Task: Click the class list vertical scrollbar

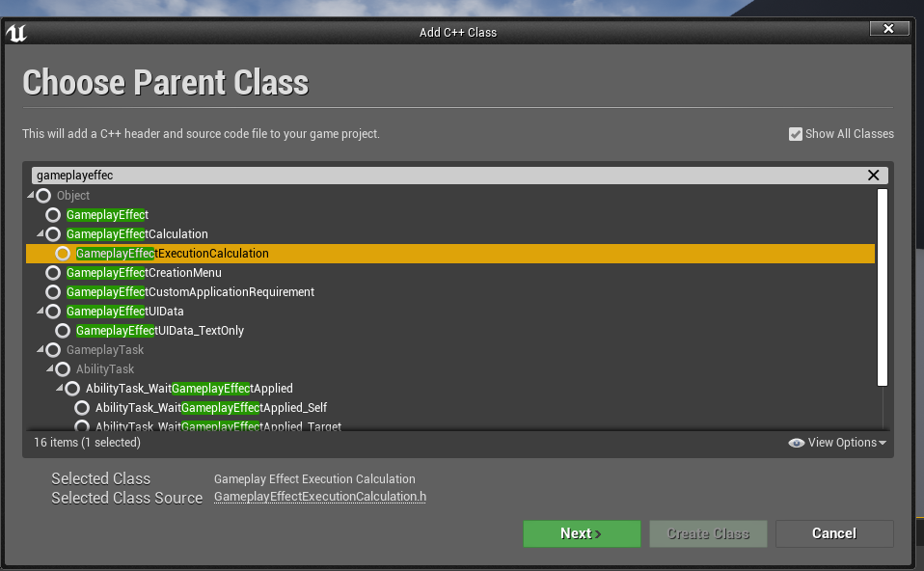Action: coord(883,287)
